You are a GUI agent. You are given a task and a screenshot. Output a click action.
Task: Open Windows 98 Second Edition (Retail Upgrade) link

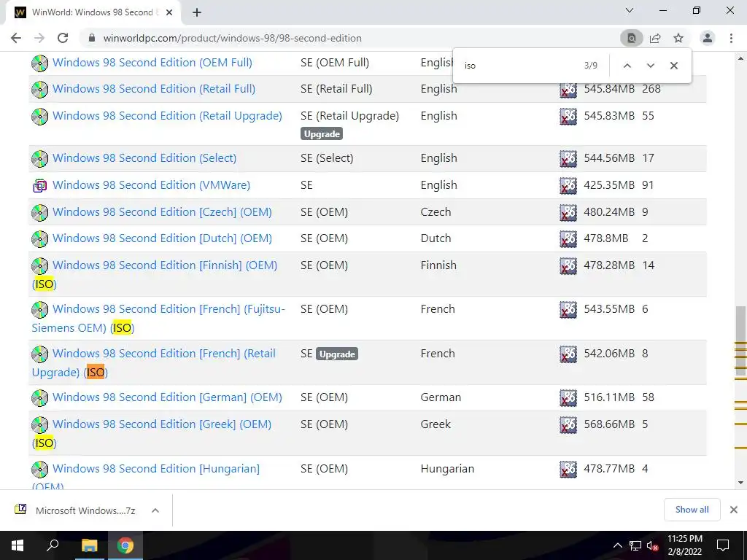(x=167, y=116)
